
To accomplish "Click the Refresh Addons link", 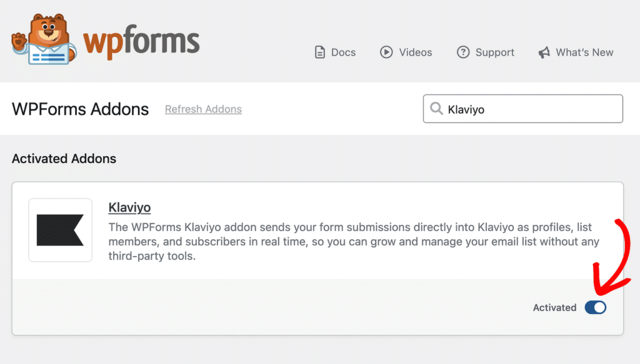I will pyautogui.click(x=203, y=109).
